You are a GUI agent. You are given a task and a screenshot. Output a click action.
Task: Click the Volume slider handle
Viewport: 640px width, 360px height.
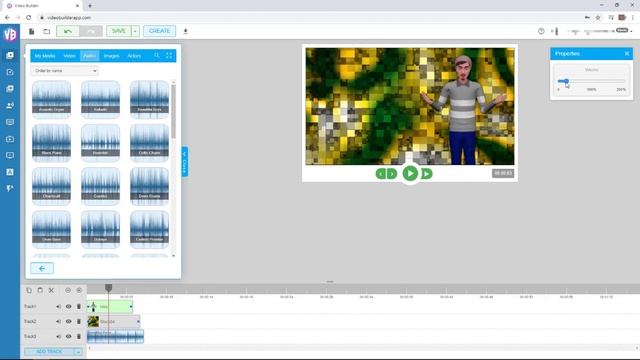click(x=566, y=81)
